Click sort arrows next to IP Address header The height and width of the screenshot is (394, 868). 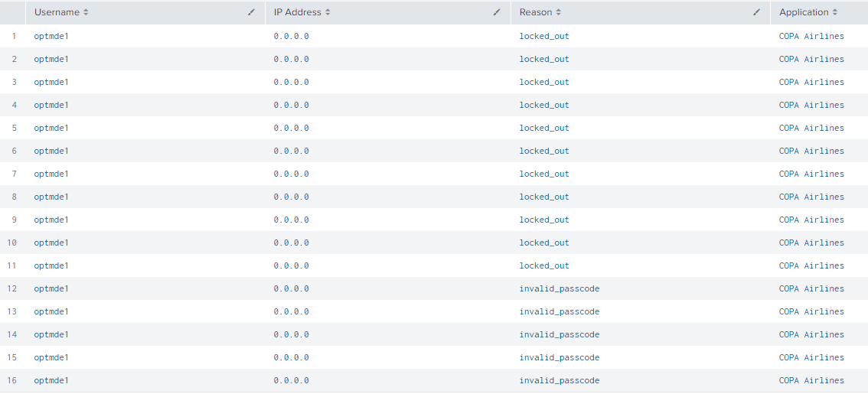click(x=328, y=12)
